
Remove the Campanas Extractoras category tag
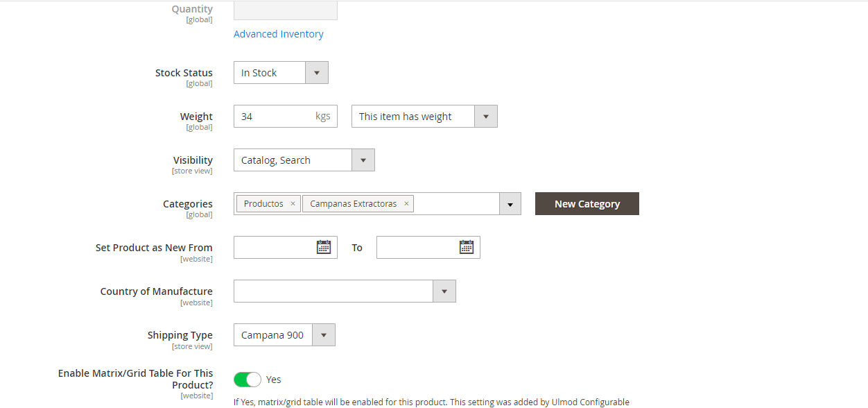tap(406, 204)
